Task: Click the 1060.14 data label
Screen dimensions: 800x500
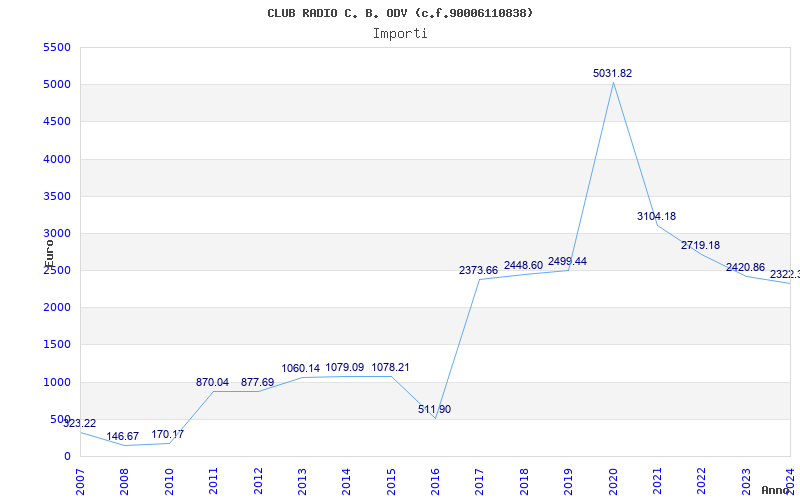Action: [301, 368]
